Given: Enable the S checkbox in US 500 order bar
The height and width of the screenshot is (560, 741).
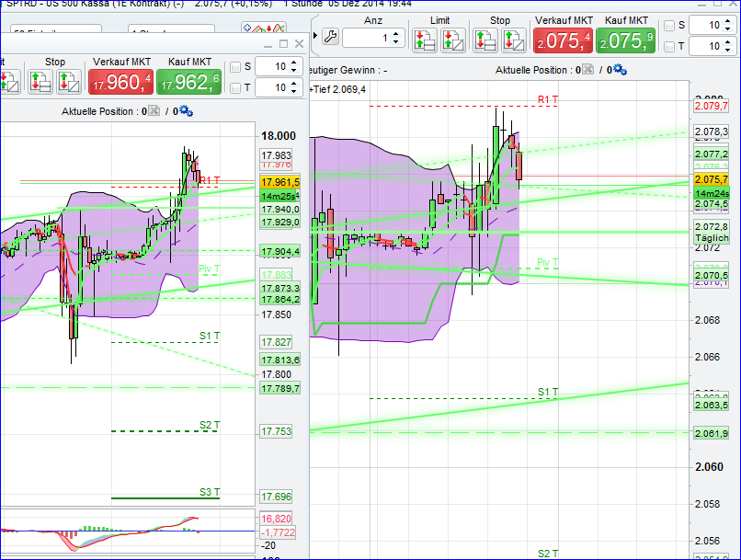Looking at the screenshot, I should click(669, 26).
